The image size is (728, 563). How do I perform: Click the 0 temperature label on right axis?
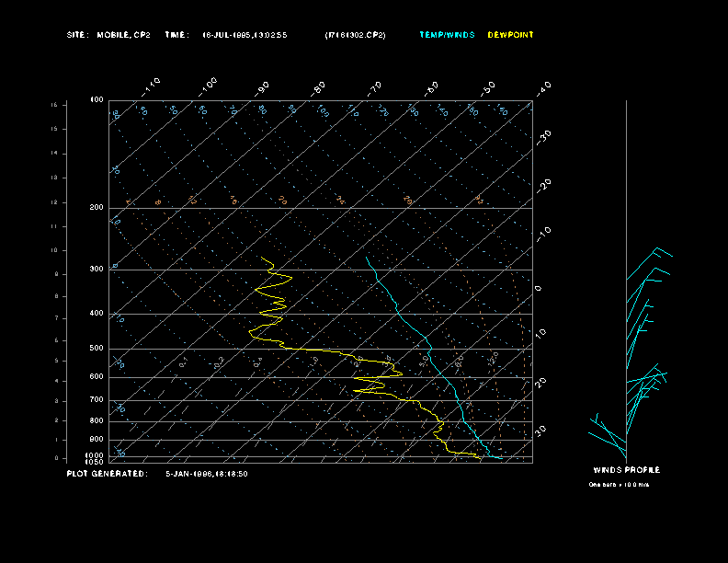(x=539, y=289)
